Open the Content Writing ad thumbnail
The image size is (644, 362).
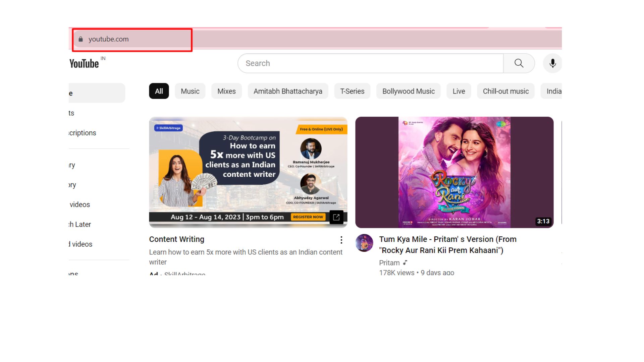pyautogui.click(x=248, y=172)
